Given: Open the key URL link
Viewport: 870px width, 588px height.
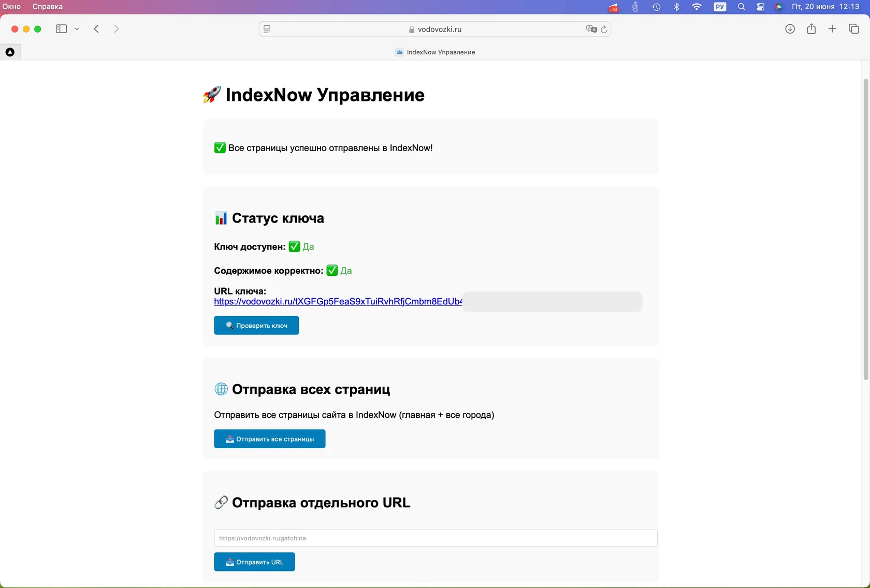Looking at the screenshot, I should 337,302.
